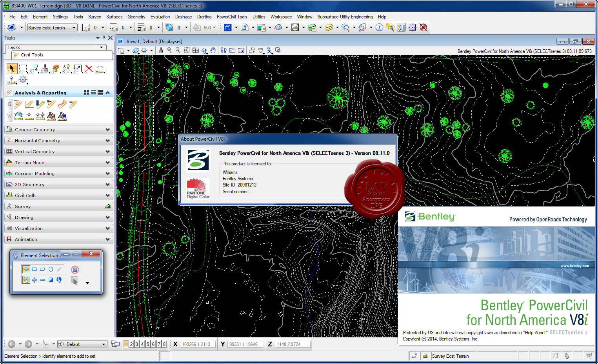
Task: Click the globe Select All mode icon
Action: (59, 280)
